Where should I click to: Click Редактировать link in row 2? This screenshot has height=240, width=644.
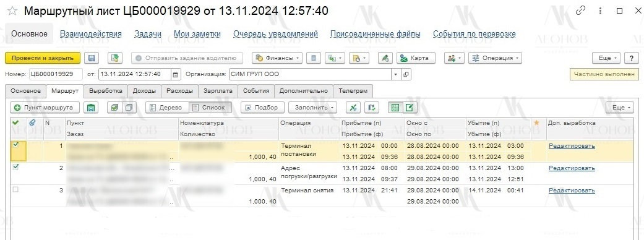coord(572,168)
